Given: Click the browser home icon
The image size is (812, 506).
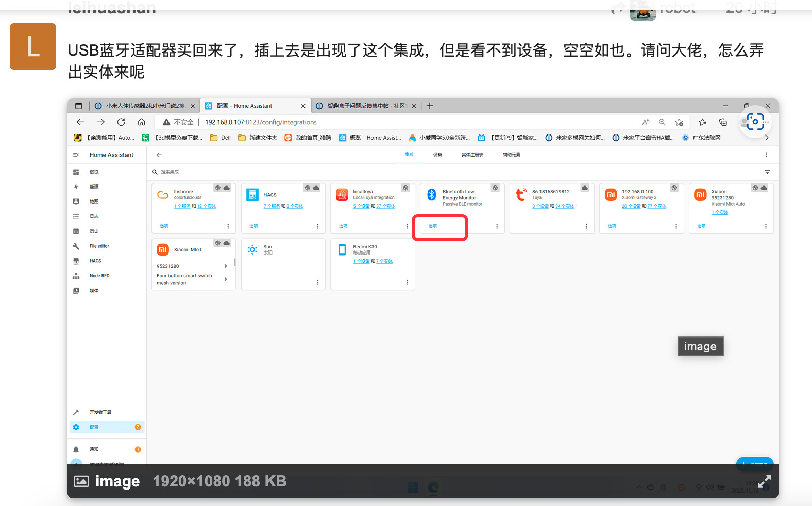Looking at the screenshot, I should [x=141, y=122].
